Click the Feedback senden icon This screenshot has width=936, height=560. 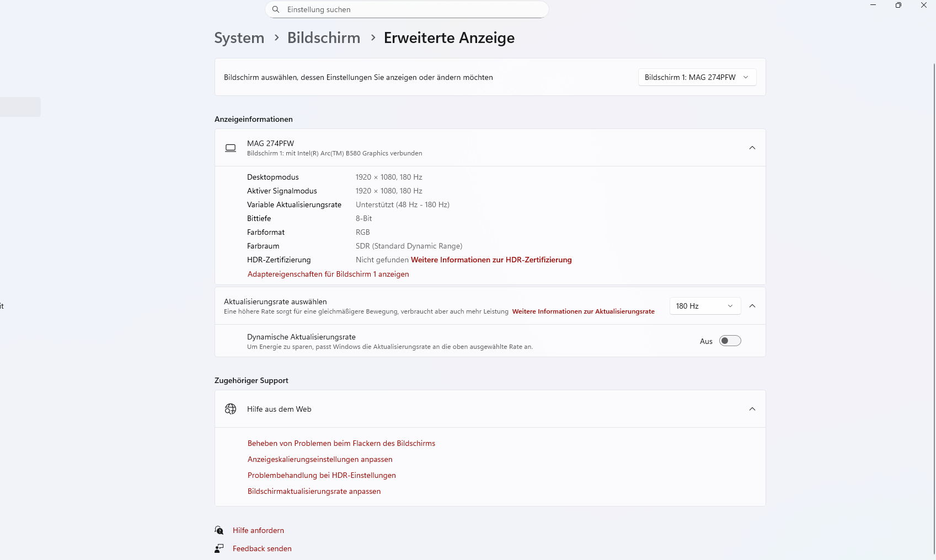pos(220,548)
